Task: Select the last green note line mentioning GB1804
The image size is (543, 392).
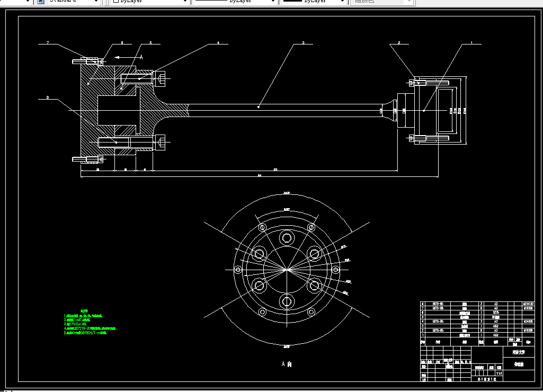Action: point(85,333)
